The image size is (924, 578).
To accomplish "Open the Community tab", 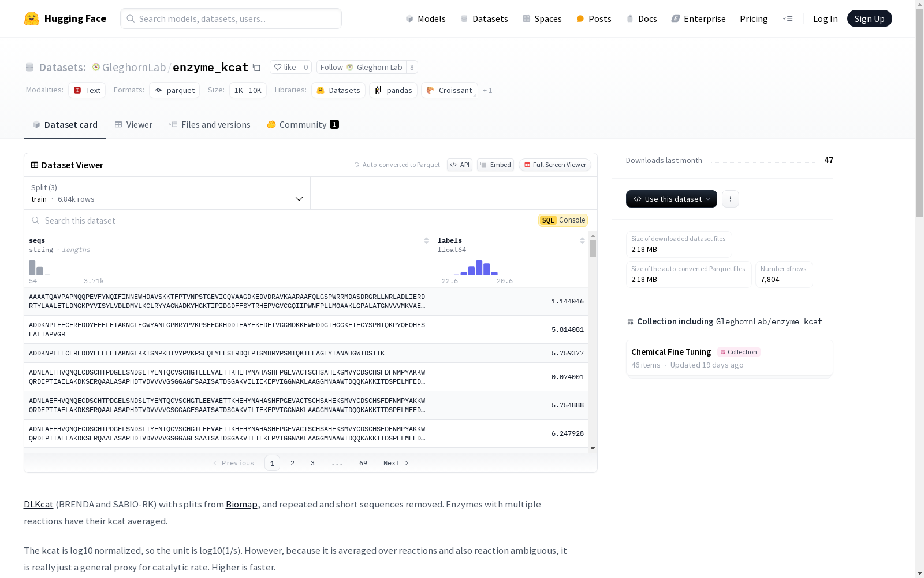I will click(x=303, y=125).
